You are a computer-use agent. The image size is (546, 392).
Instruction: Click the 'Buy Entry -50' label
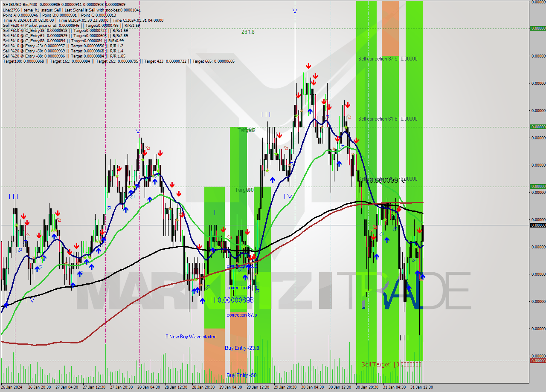point(241,375)
